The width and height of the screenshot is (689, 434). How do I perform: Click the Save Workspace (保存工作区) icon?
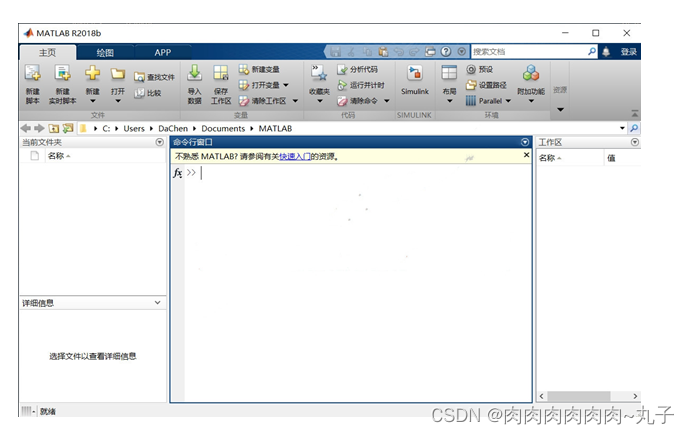[221, 73]
